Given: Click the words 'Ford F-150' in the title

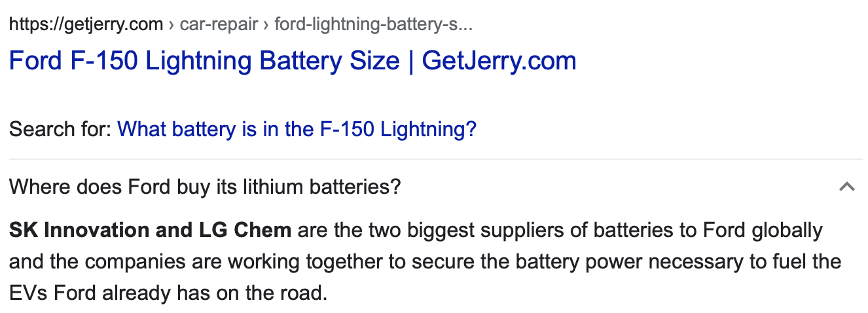Looking at the screenshot, I should [74, 61].
